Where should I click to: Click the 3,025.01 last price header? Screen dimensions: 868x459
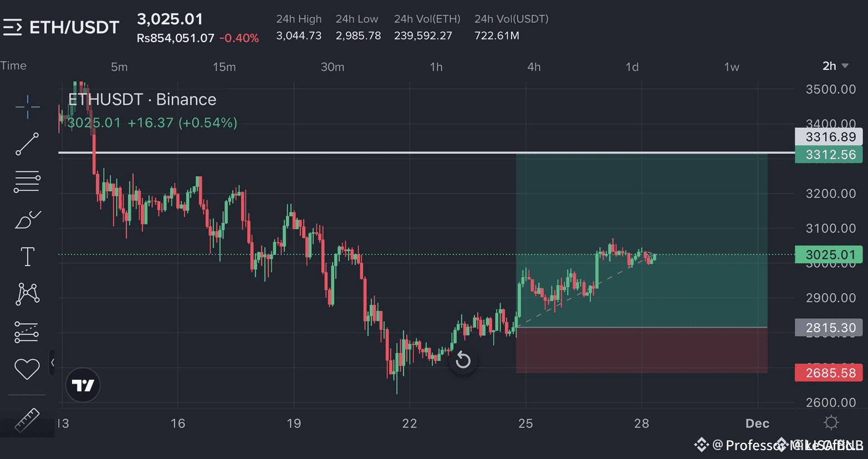pyautogui.click(x=170, y=19)
